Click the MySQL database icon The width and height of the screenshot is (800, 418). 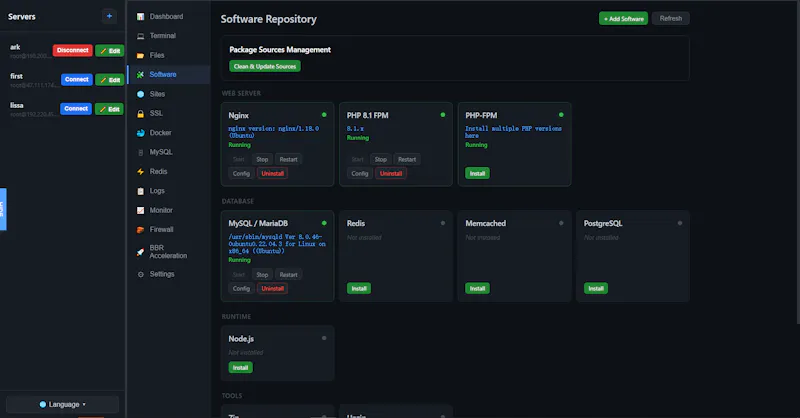tap(140, 152)
